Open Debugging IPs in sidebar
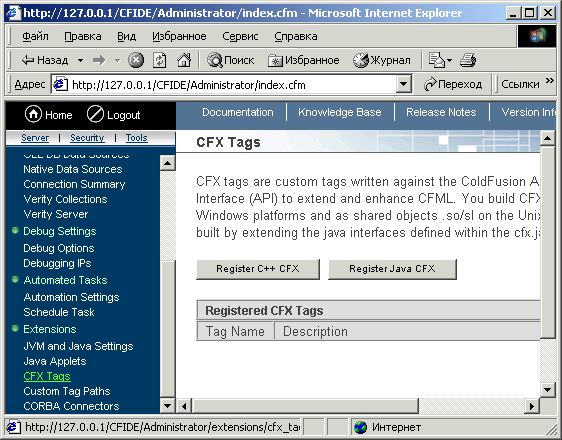The height and width of the screenshot is (440, 562). point(57,263)
